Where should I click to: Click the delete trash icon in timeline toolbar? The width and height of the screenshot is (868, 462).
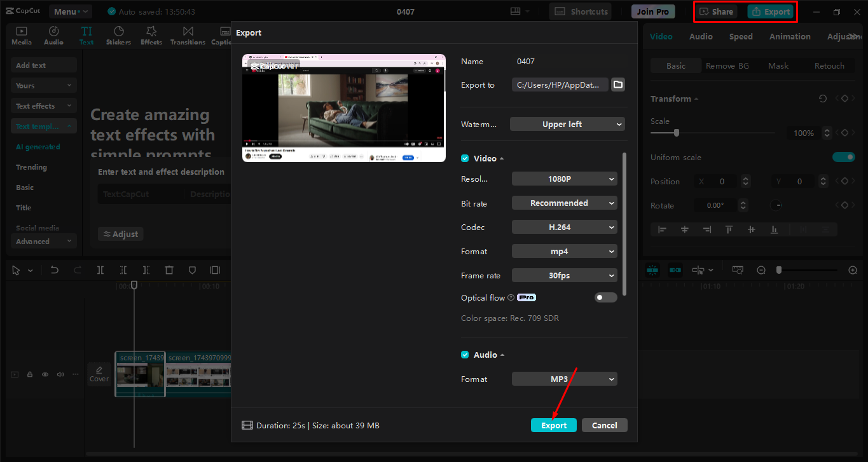169,270
